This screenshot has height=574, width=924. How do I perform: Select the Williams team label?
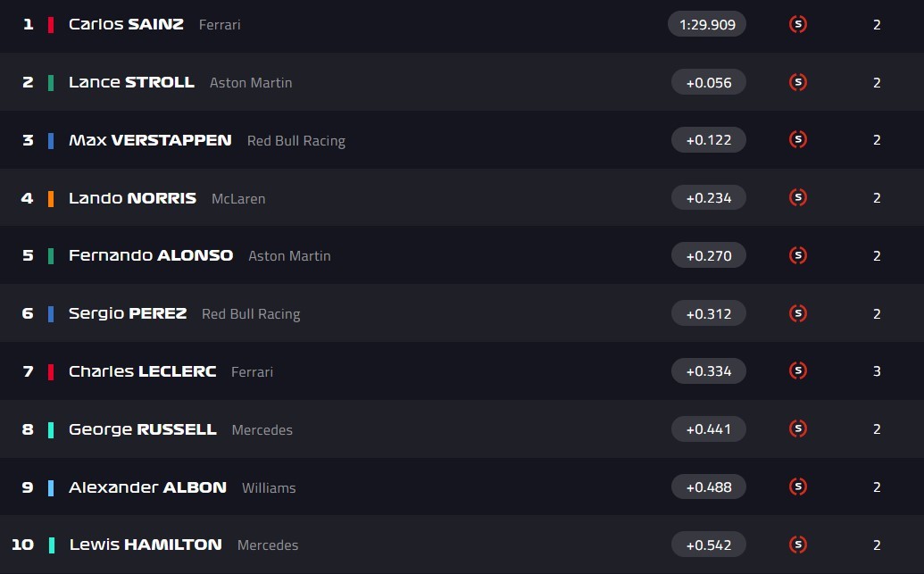coord(269,487)
